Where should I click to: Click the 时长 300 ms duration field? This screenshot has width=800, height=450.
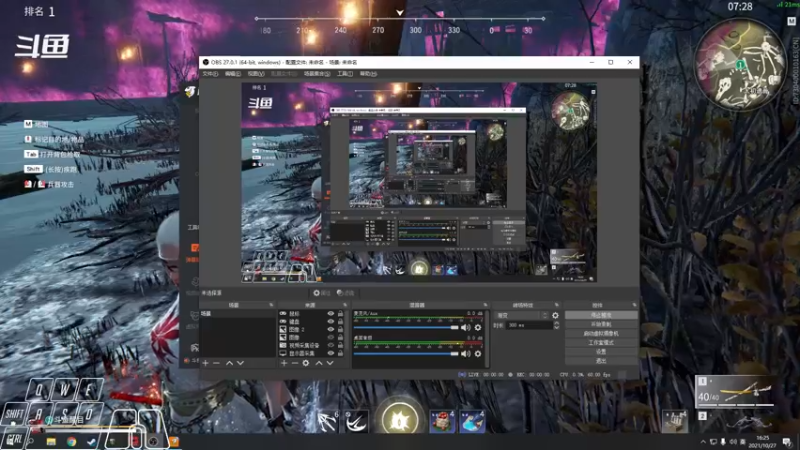[529, 325]
